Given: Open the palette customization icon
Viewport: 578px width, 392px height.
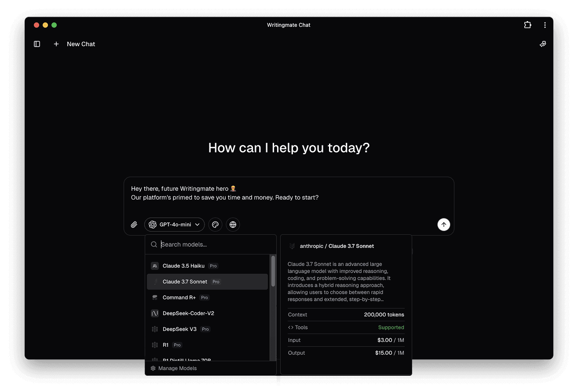Looking at the screenshot, I should point(215,225).
